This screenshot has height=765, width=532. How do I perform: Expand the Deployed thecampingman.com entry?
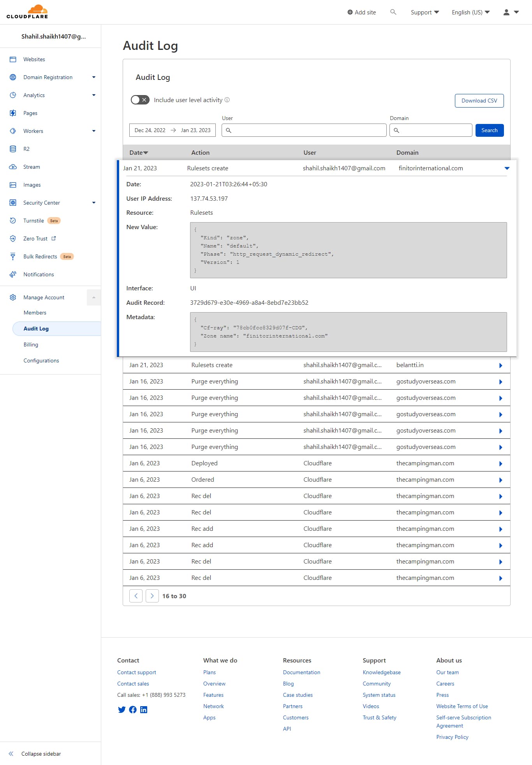[x=501, y=463]
